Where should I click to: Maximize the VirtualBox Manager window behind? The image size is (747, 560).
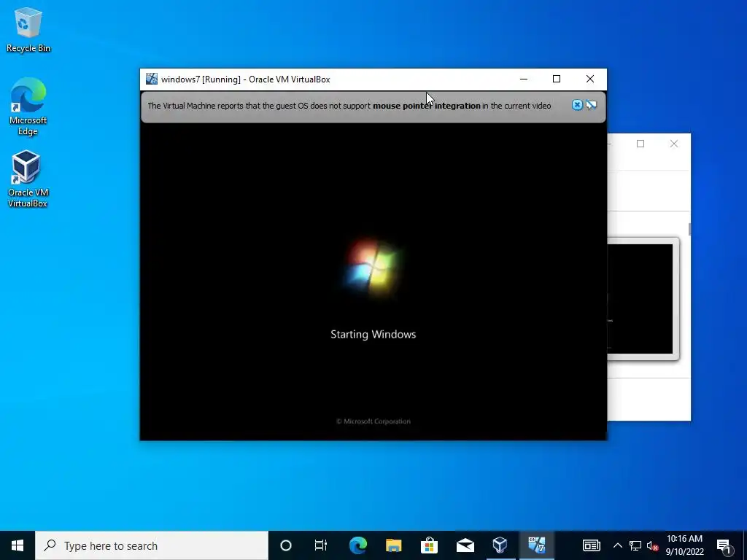(640, 144)
